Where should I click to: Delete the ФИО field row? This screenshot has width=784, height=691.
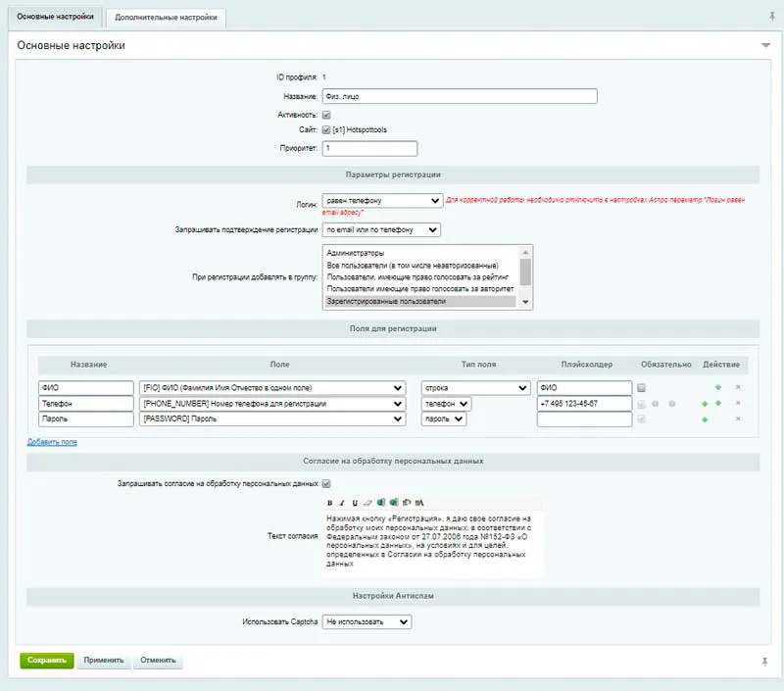[x=738, y=387]
